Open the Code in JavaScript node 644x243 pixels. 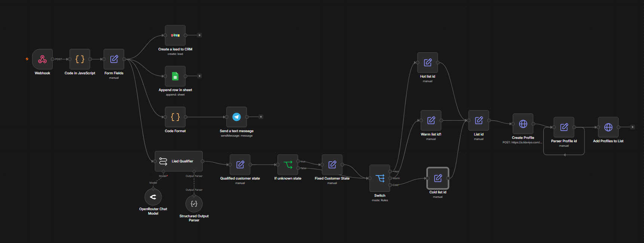(80, 59)
